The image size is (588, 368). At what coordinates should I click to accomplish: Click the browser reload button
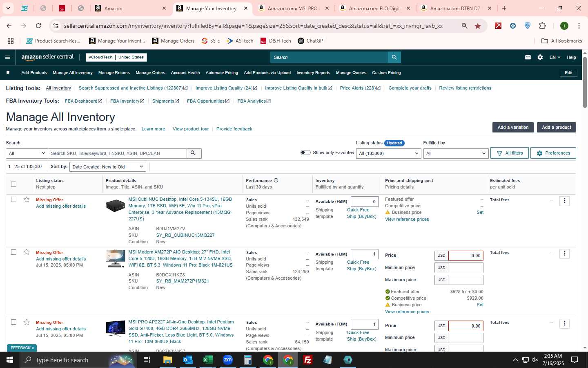[x=38, y=26]
